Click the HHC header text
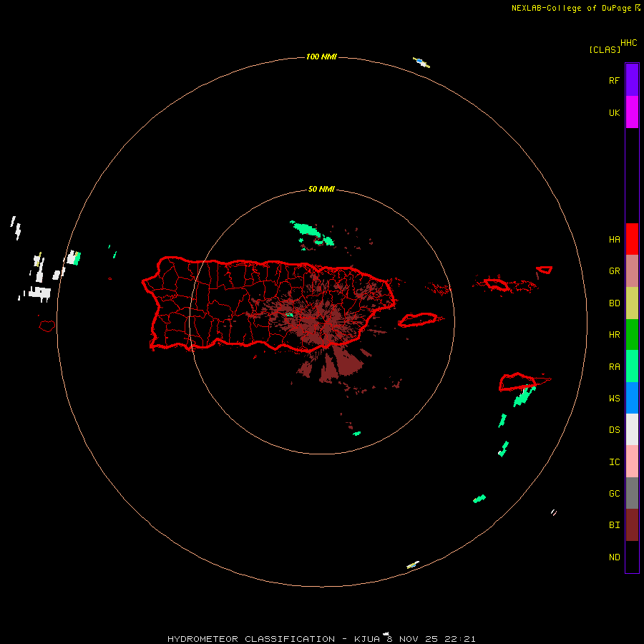644x644 pixels. click(628, 43)
